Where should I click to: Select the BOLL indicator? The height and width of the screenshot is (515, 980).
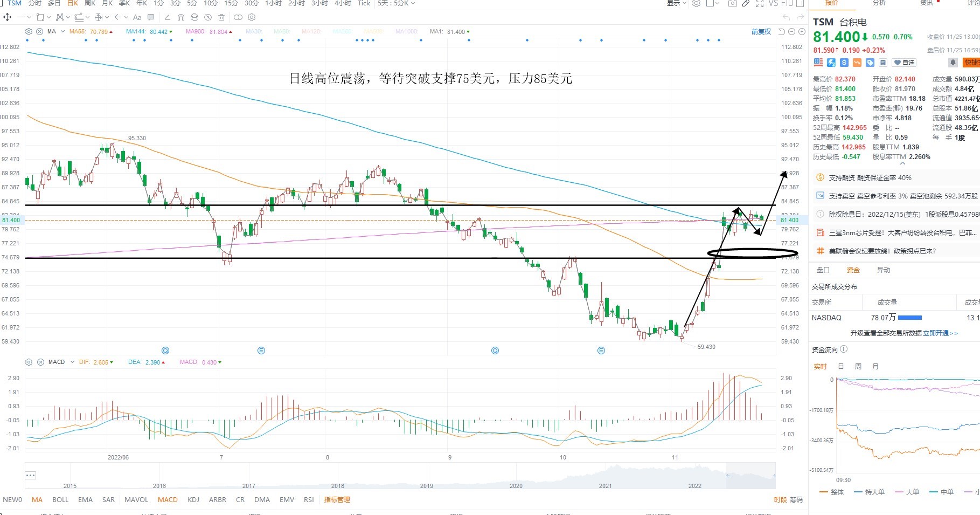(x=60, y=500)
